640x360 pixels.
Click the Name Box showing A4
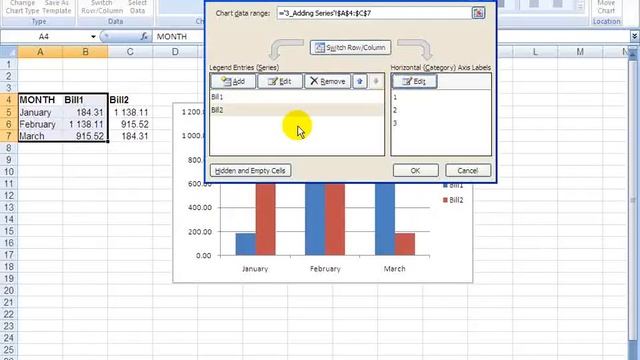44,37
